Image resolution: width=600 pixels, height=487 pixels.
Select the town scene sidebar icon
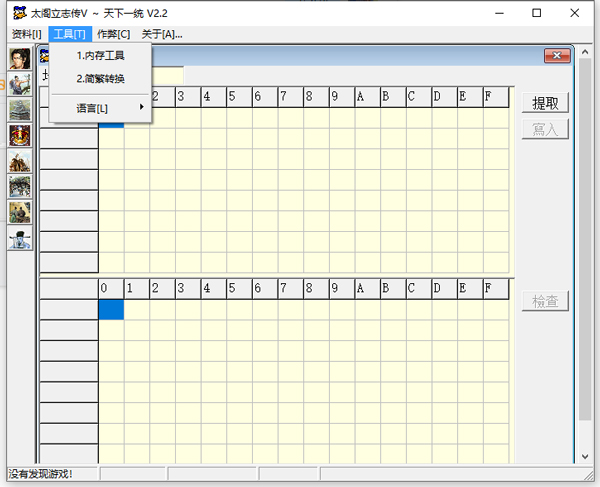click(20, 187)
